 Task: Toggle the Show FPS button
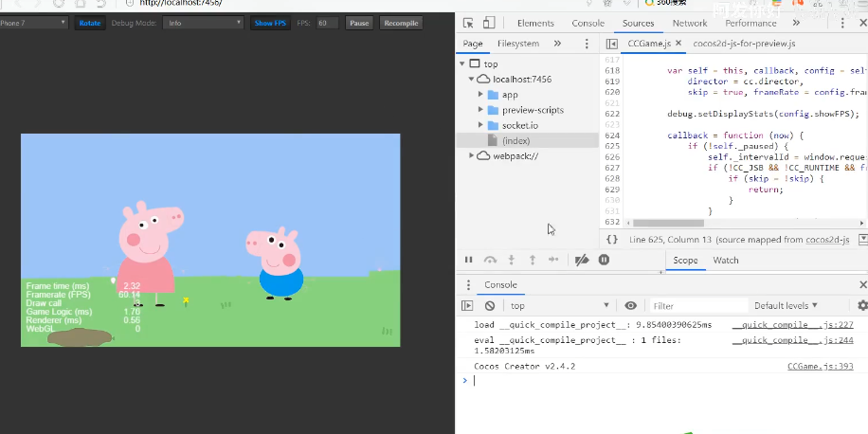270,24
